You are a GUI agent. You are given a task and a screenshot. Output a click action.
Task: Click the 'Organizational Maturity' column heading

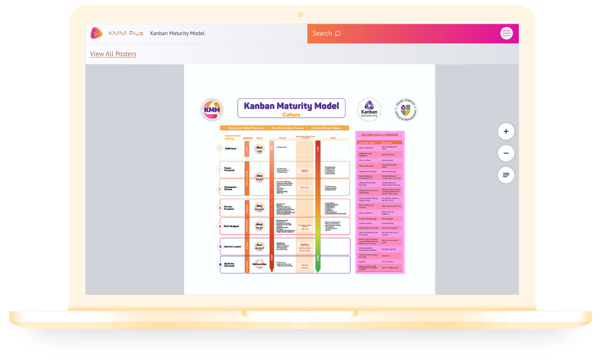(x=232, y=137)
